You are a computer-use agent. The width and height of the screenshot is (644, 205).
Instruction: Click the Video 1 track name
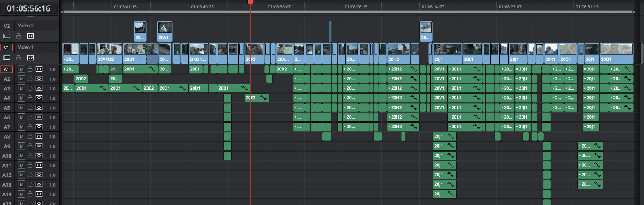(x=25, y=47)
